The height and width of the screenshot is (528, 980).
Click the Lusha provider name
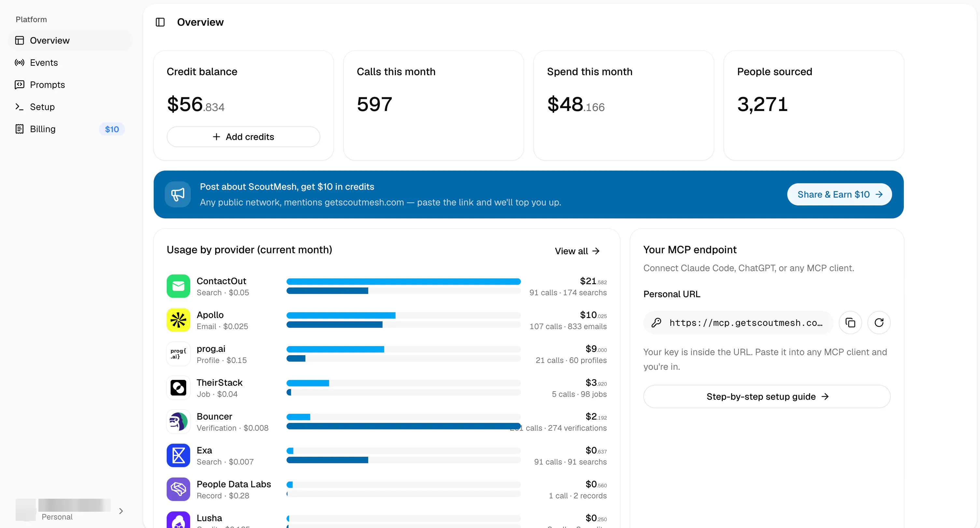(209, 518)
